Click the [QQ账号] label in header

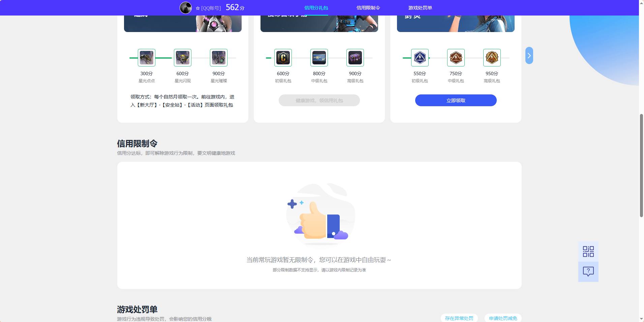(x=211, y=8)
